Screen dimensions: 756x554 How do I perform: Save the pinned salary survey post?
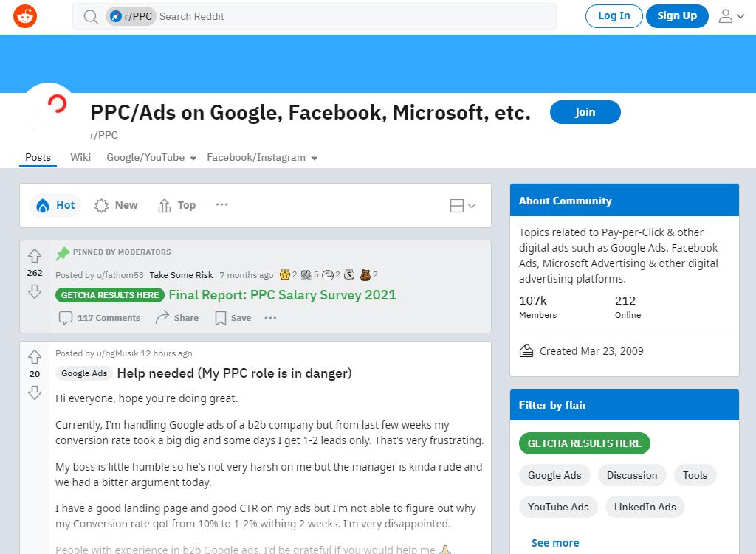232,317
